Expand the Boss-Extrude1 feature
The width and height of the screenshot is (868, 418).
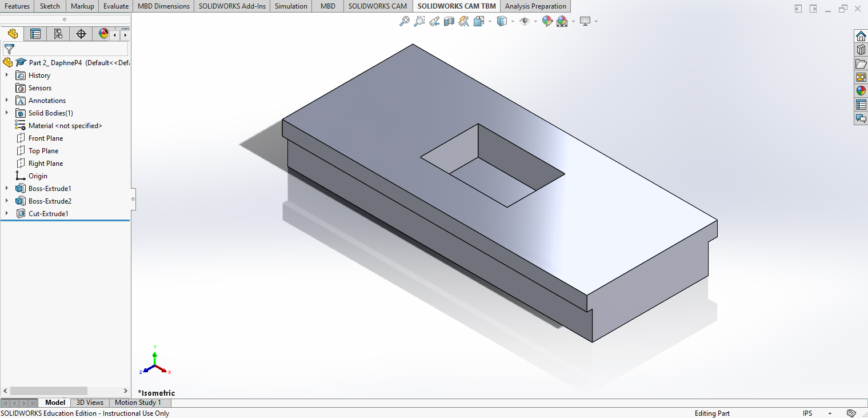pos(7,188)
